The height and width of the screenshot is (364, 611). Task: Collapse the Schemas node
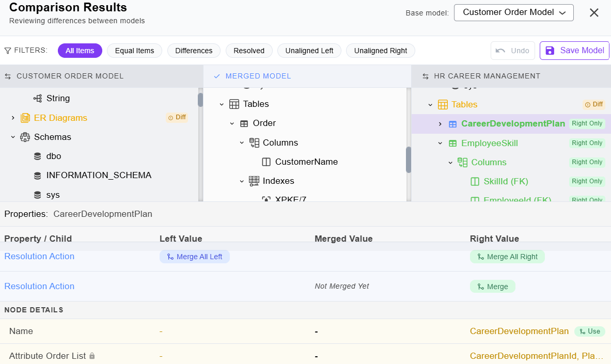(13, 137)
